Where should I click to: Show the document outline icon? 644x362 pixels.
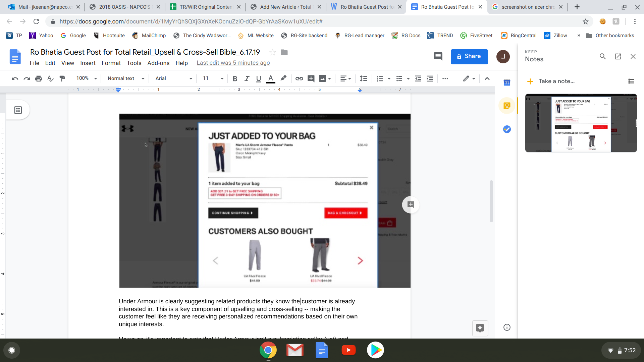tap(18, 110)
